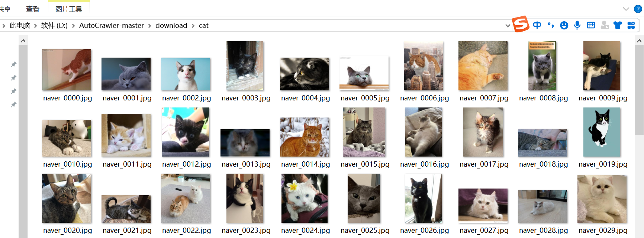
Task: Open the Sogou emoji smiley panel
Action: pyautogui.click(x=564, y=25)
